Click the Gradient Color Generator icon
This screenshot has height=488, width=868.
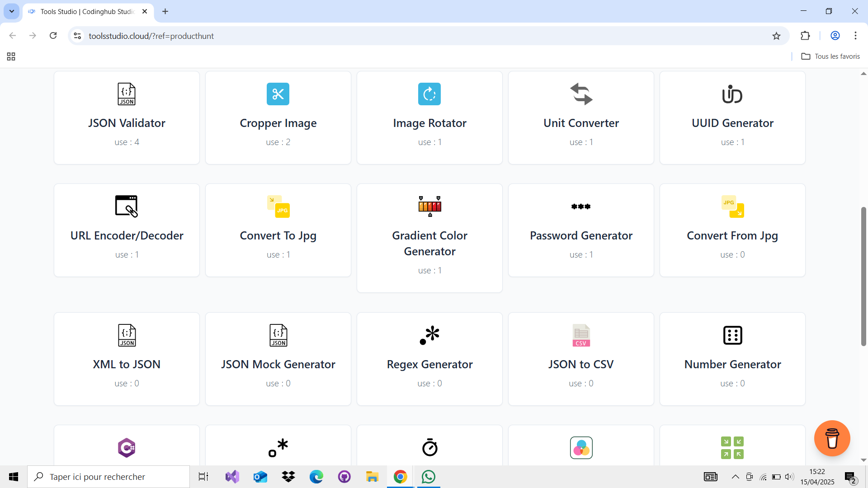click(429, 206)
